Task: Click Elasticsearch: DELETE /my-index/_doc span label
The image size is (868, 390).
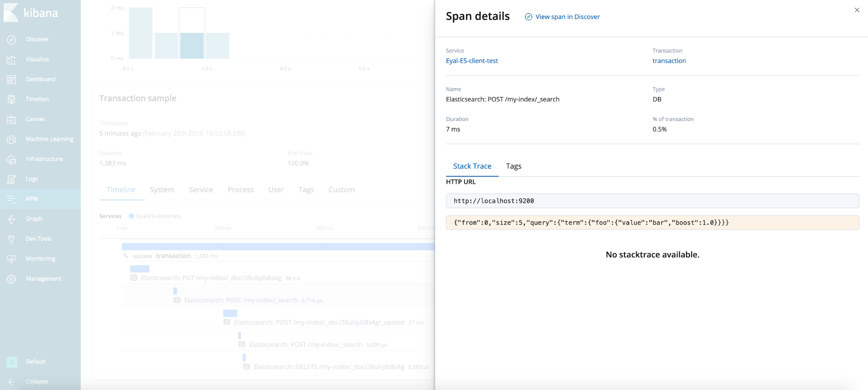Action: [329, 367]
